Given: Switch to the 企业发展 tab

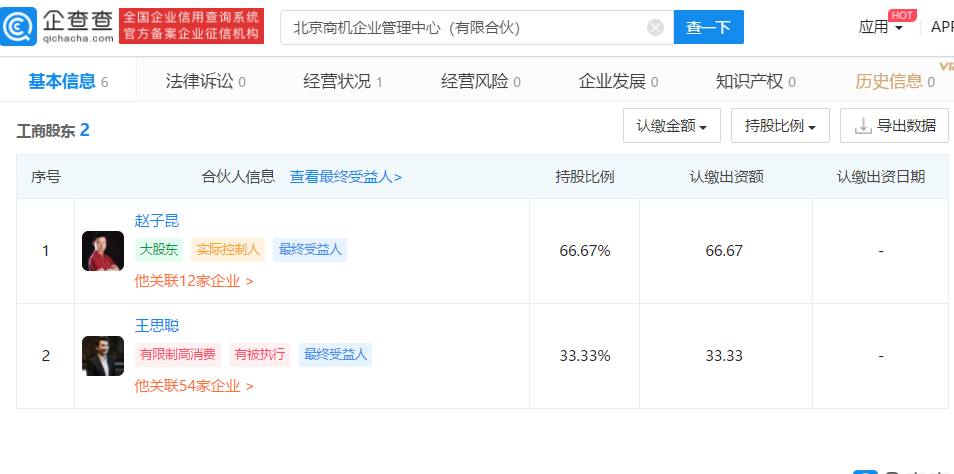Looking at the screenshot, I should pos(618,81).
